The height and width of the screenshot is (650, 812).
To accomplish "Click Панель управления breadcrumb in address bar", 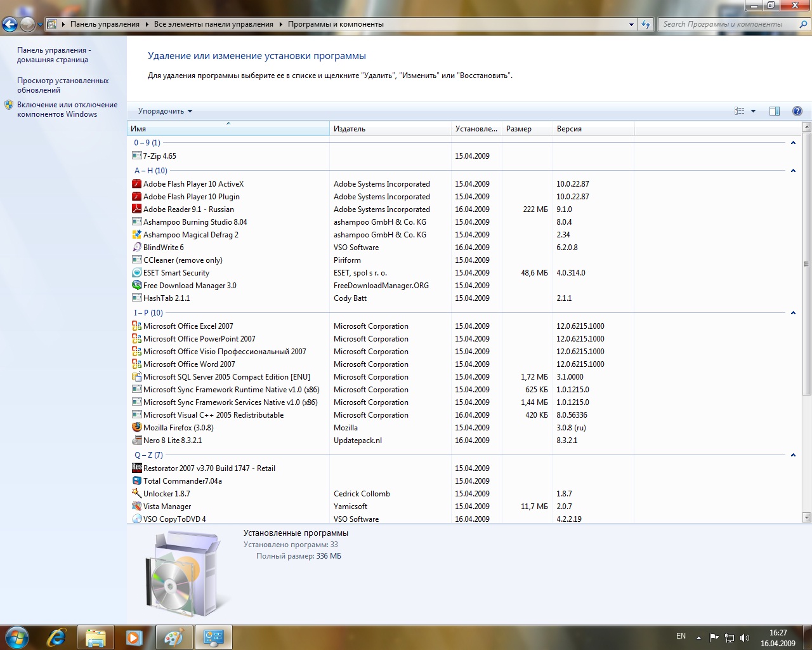I will pos(105,24).
